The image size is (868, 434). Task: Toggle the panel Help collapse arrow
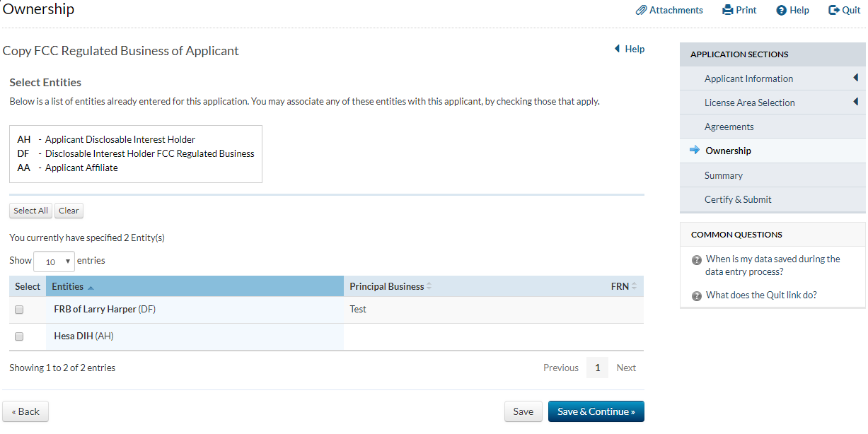[x=617, y=49]
